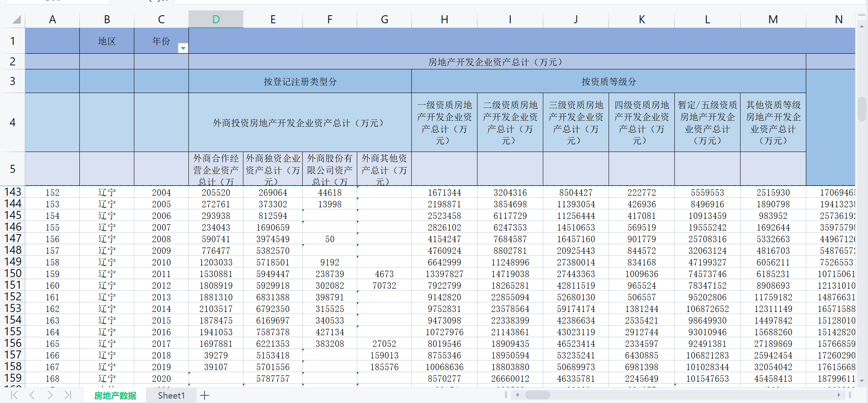Click the horizontal scrollbar right arrow
The width and height of the screenshot is (868, 403).
tap(839, 395)
